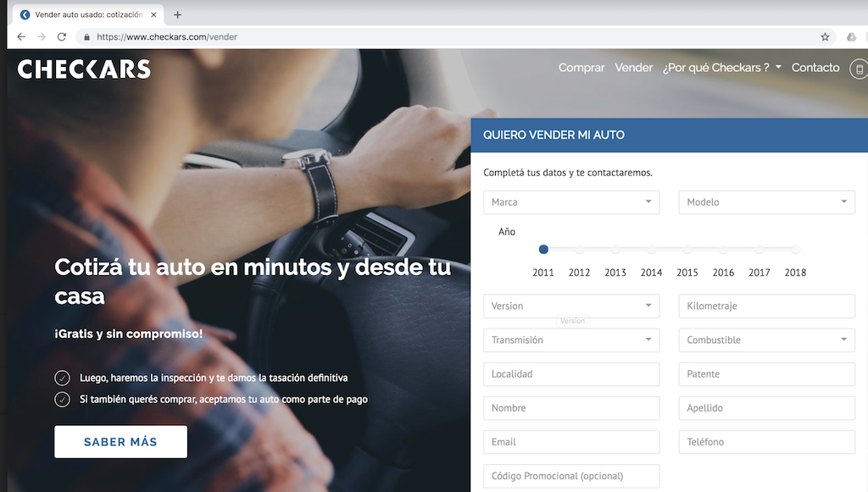Expand the Modelo dropdown
The image size is (868, 492).
click(x=766, y=202)
